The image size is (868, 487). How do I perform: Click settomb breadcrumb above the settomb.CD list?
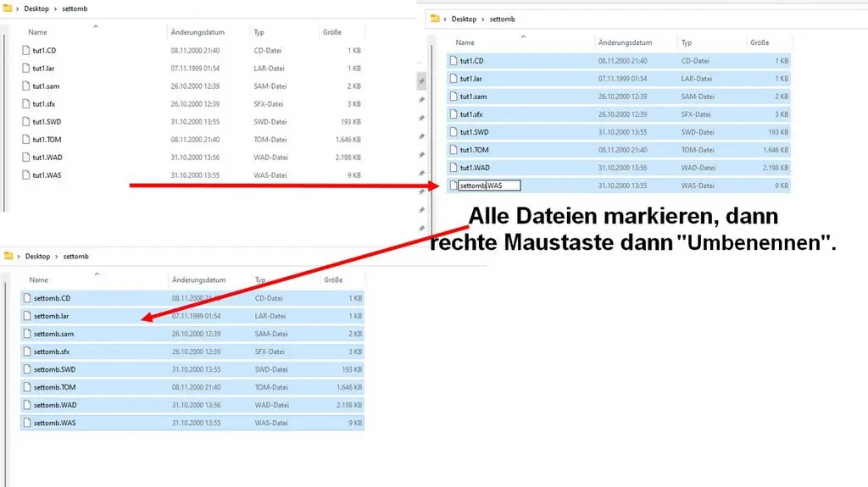[x=75, y=257]
